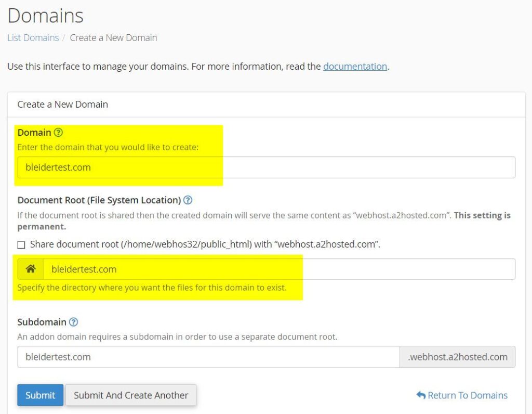Image resolution: width=532 pixels, height=414 pixels.
Task: Click the Domains page heading
Action: click(x=46, y=16)
